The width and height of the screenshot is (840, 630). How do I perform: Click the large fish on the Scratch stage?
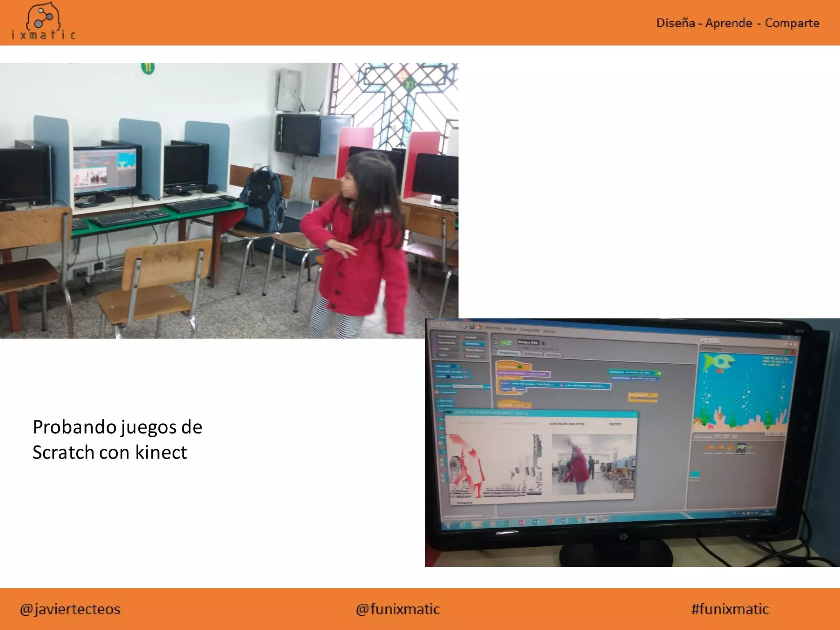[x=719, y=362]
